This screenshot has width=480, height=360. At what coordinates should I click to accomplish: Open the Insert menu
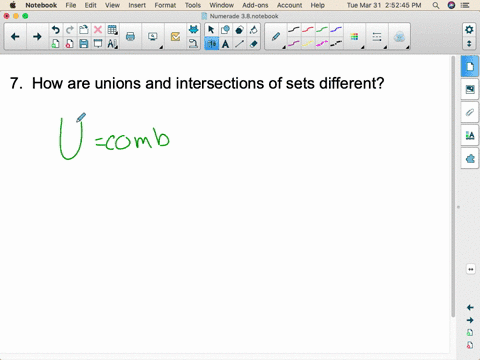137,5
